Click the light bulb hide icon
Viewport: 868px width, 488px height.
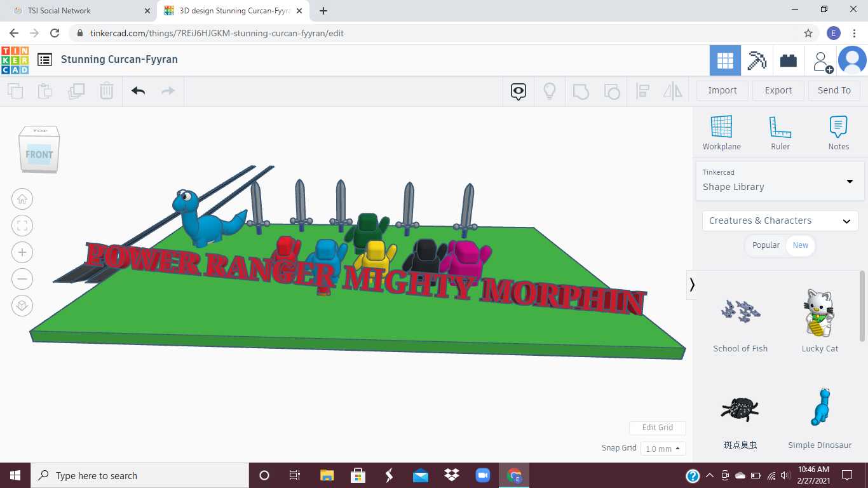pos(550,91)
